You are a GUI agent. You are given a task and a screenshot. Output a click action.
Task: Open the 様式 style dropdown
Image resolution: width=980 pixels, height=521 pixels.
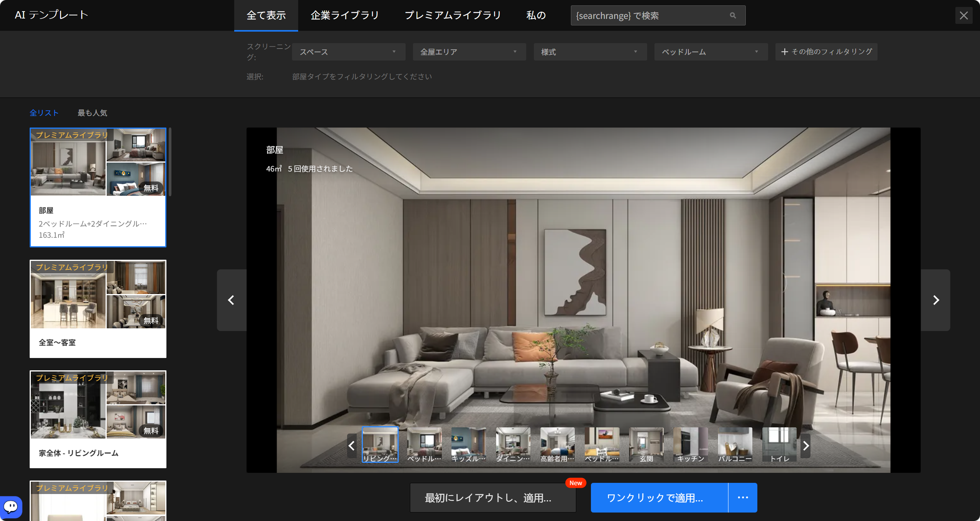(x=590, y=52)
